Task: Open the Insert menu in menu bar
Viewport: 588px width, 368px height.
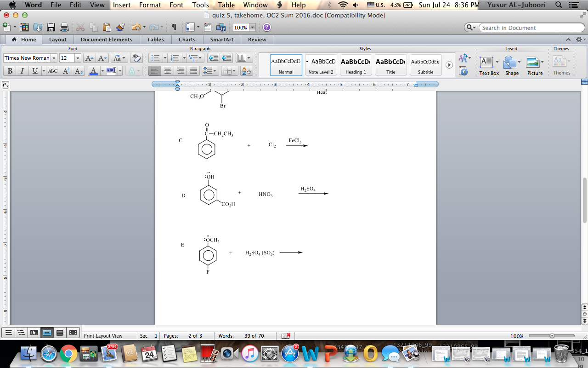Action: click(122, 5)
